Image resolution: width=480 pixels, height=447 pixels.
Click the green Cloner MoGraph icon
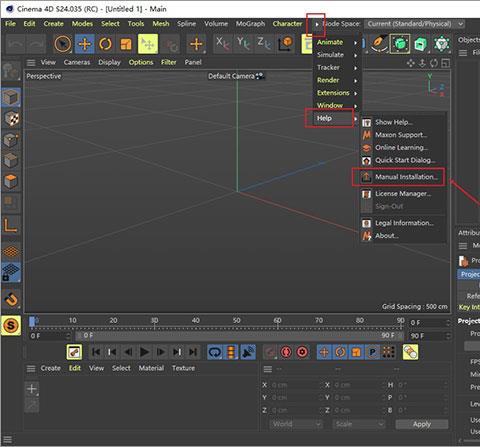point(442,43)
